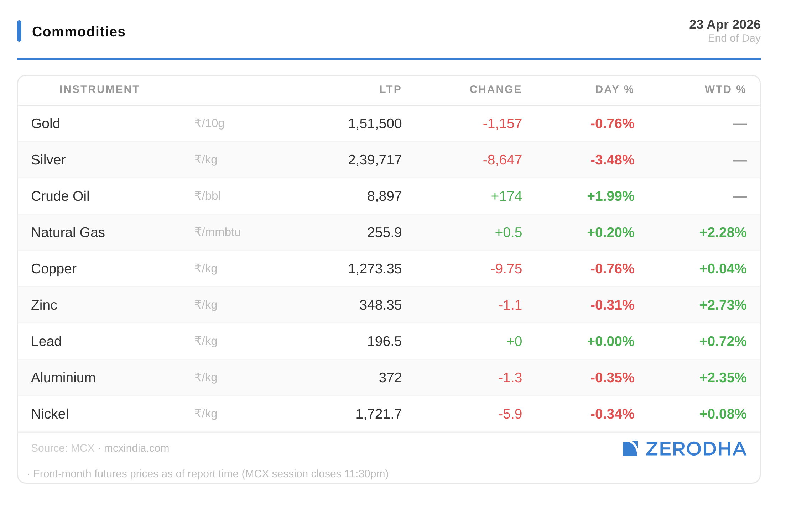Click the Day % column header

(x=614, y=89)
